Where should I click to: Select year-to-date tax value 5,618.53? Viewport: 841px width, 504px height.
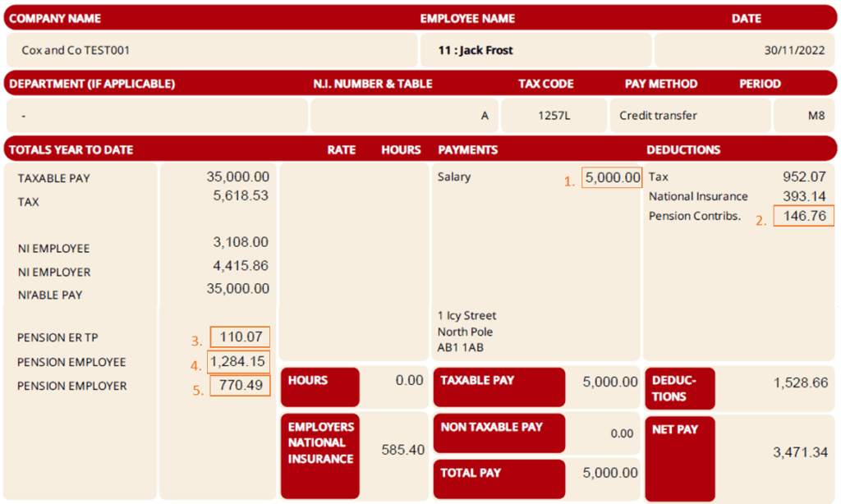pyautogui.click(x=241, y=195)
